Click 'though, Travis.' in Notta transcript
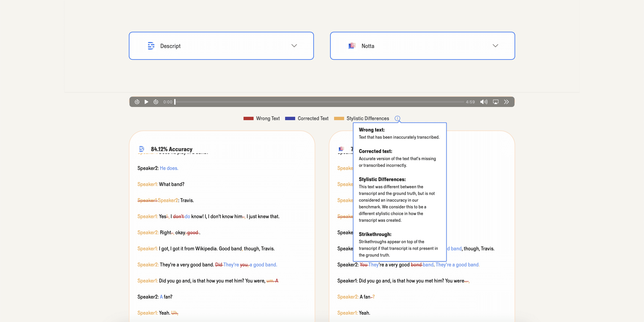This screenshot has width=644, height=322. pyautogui.click(x=479, y=249)
